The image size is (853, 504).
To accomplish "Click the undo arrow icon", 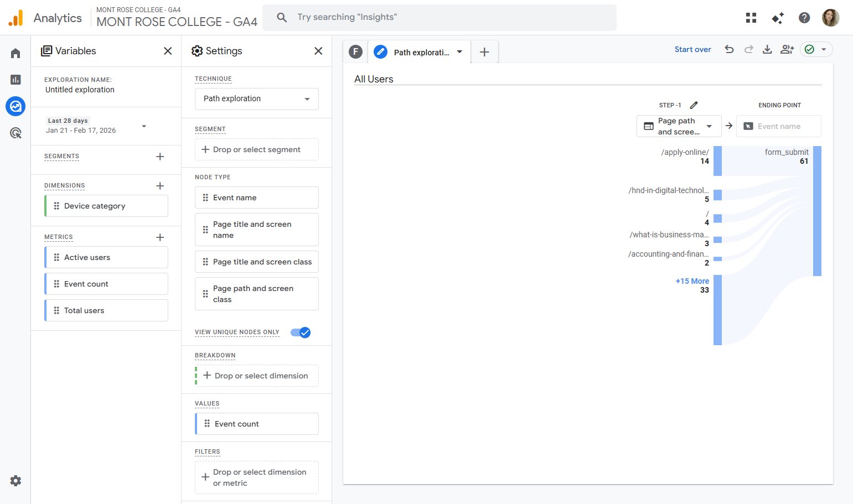I will (x=729, y=49).
